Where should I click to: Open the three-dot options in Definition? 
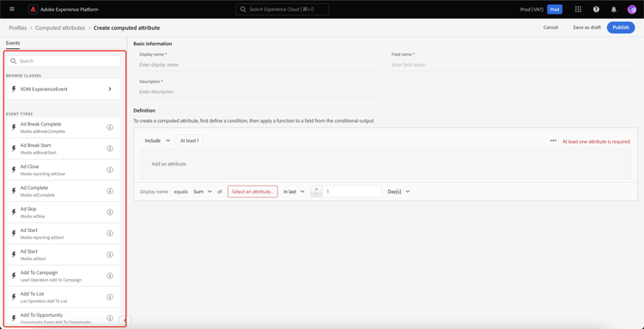click(x=553, y=141)
